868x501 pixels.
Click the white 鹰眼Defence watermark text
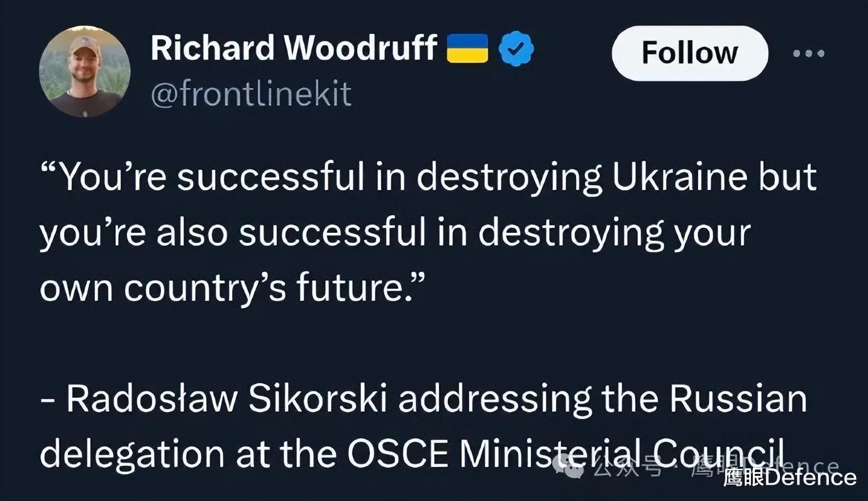click(x=789, y=478)
